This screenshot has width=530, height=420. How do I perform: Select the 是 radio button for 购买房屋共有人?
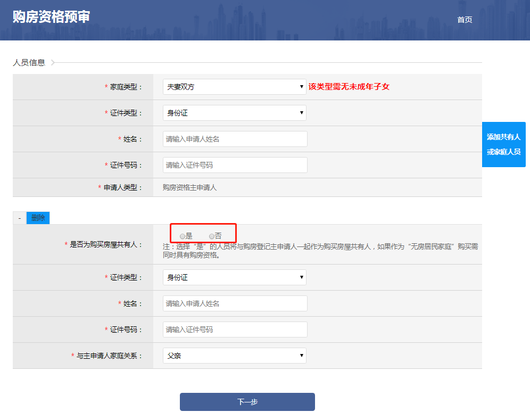click(x=183, y=236)
